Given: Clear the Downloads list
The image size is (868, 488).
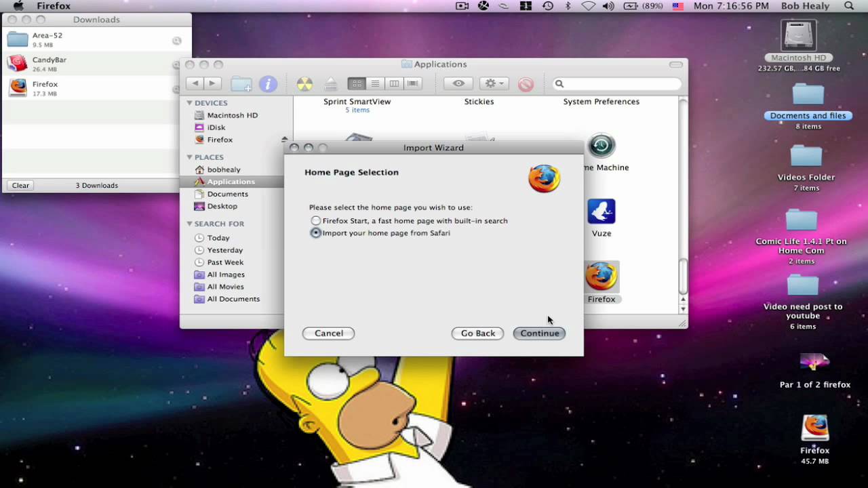Looking at the screenshot, I should [x=20, y=185].
